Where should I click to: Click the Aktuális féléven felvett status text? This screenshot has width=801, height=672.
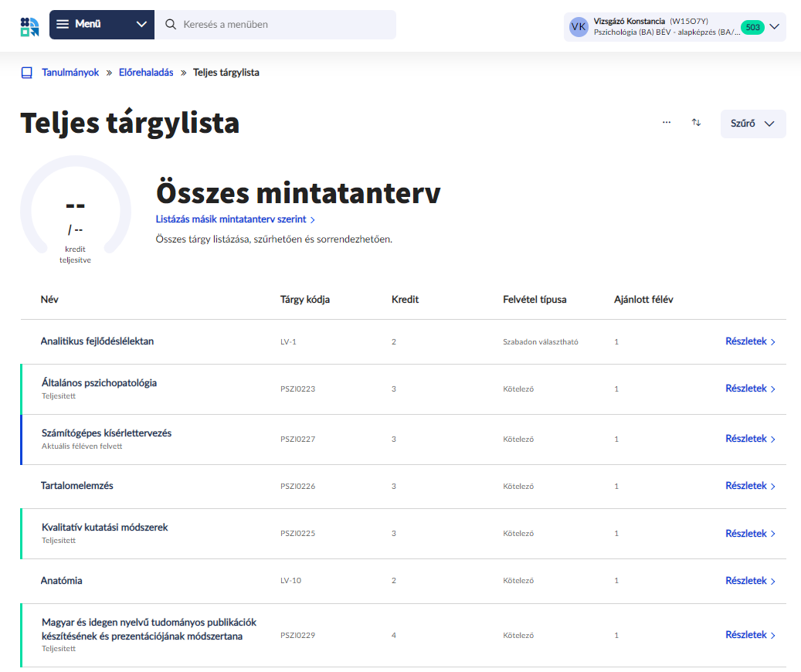[x=82, y=446]
